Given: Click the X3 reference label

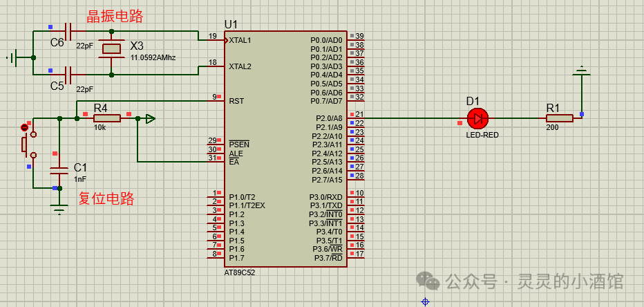Looking at the screenshot, I should [x=137, y=45].
